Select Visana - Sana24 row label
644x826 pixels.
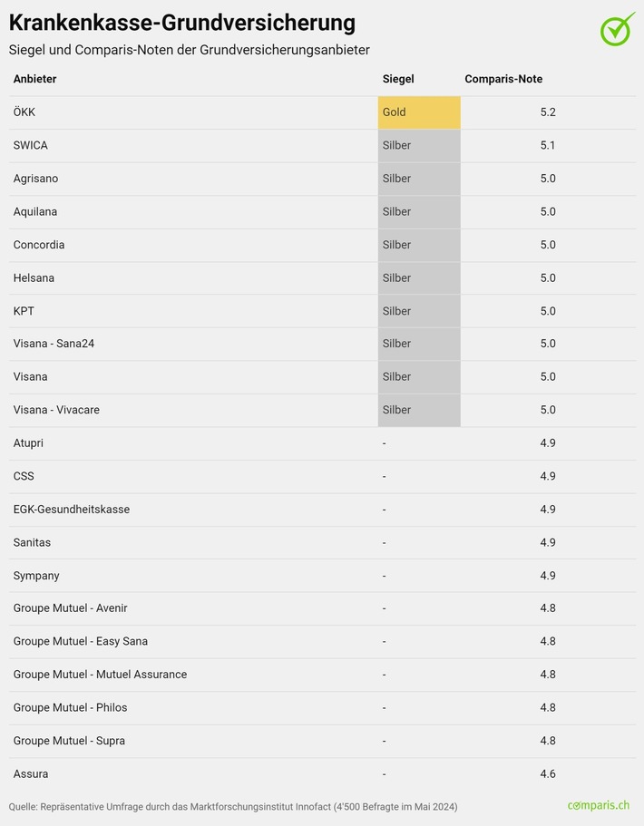tap(54, 344)
